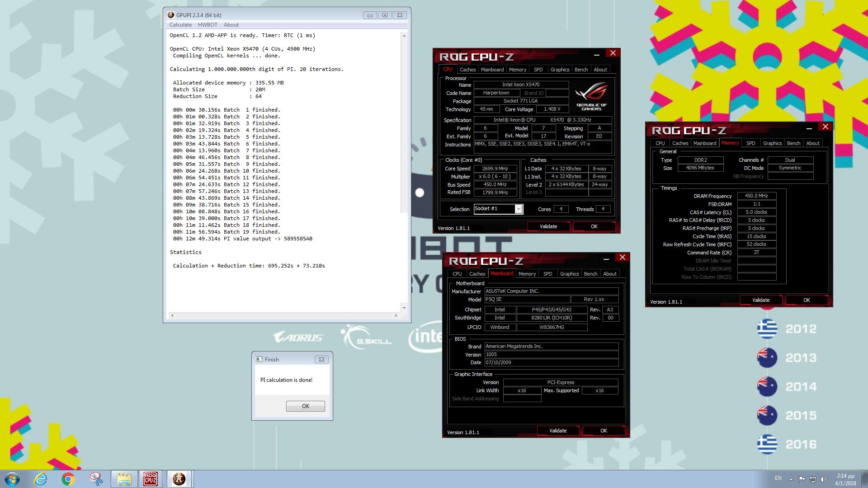Switch to the GPUPI taskbar icon

pos(179,479)
